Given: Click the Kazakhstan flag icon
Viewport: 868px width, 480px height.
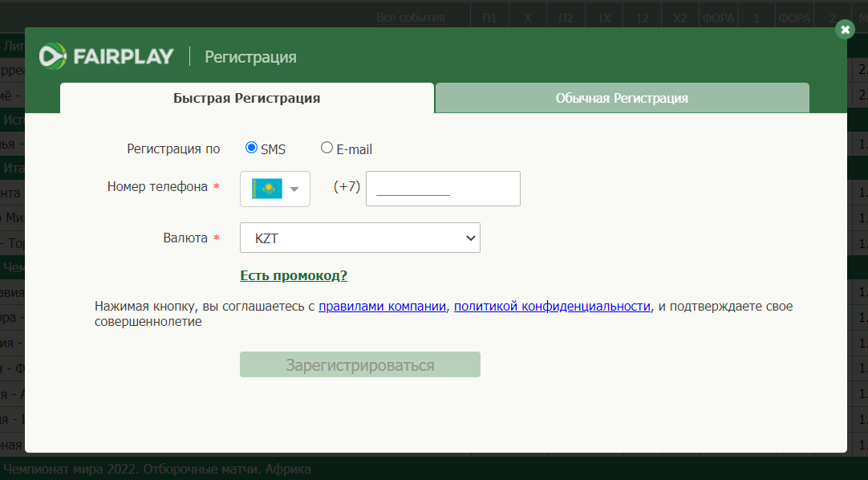Looking at the screenshot, I should pos(267,189).
